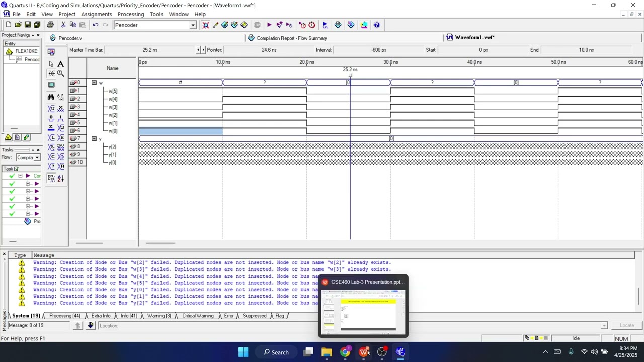The image size is (644, 362).
Task: Click the Undo arrow icon
Action: (96, 25)
